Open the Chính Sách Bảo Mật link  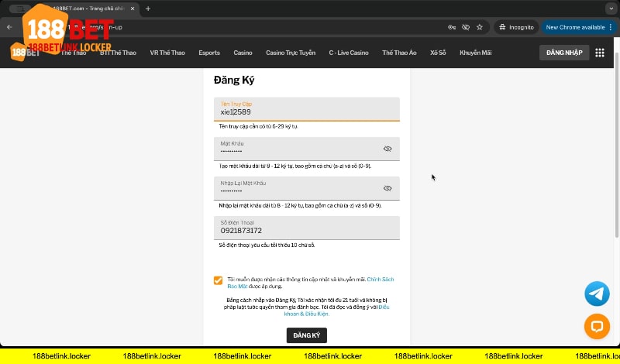(x=380, y=278)
